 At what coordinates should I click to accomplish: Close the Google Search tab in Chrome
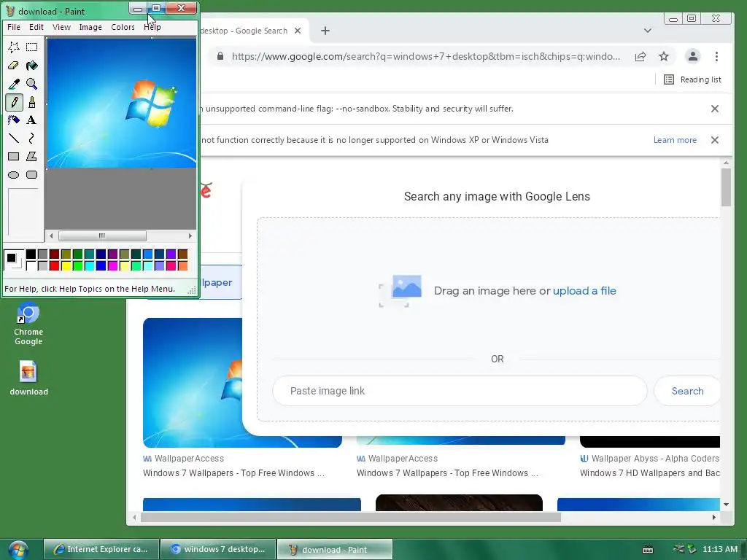pos(298,31)
